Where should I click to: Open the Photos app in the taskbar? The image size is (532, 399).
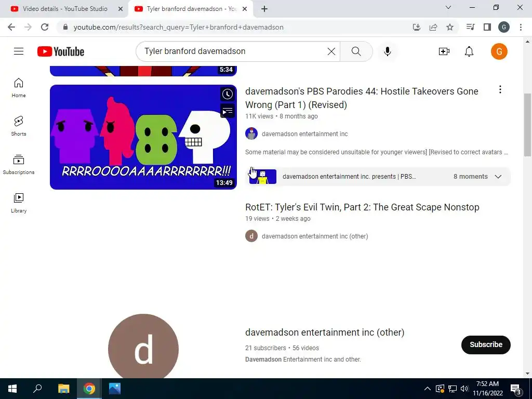point(115,389)
